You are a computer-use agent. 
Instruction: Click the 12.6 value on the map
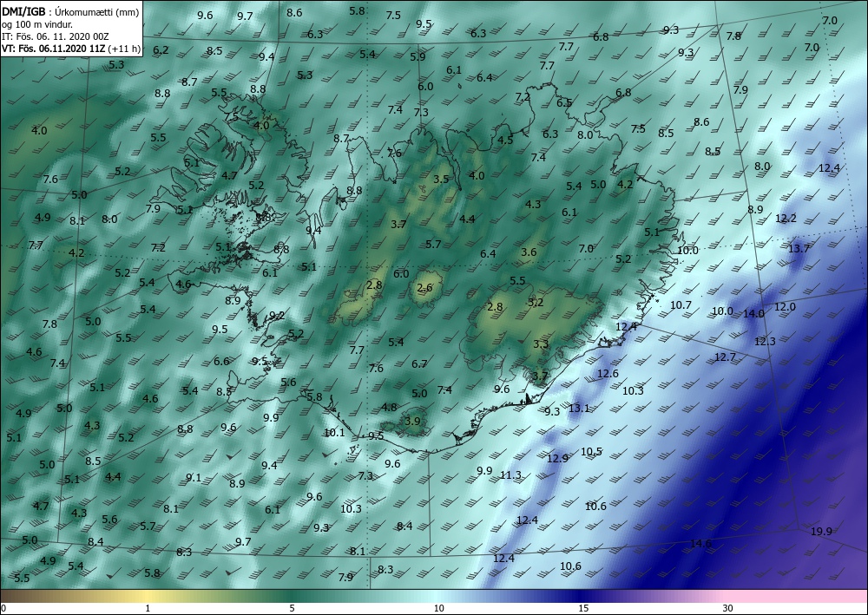pos(608,374)
